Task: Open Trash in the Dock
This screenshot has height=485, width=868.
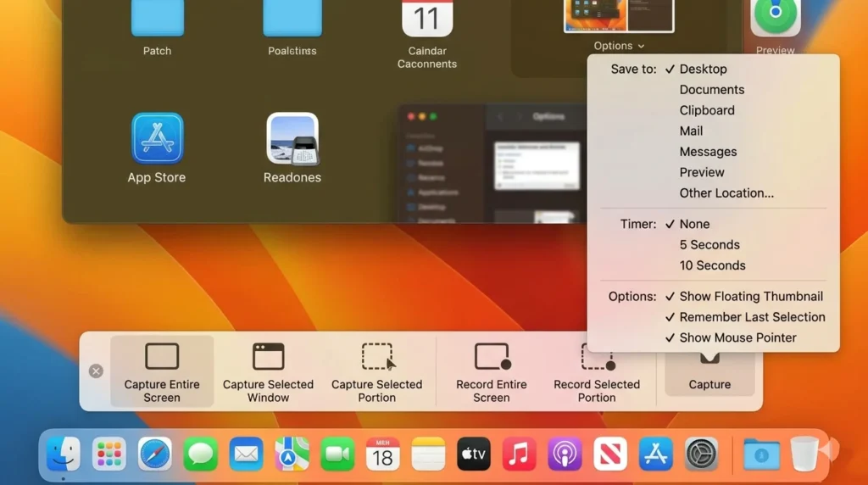Action: (804, 454)
